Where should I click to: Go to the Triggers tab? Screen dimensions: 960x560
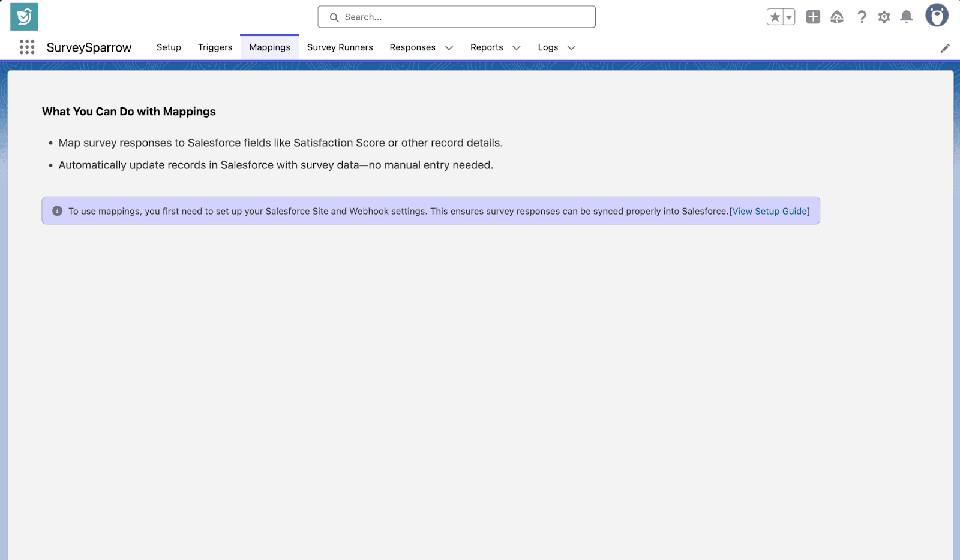point(215,47)
